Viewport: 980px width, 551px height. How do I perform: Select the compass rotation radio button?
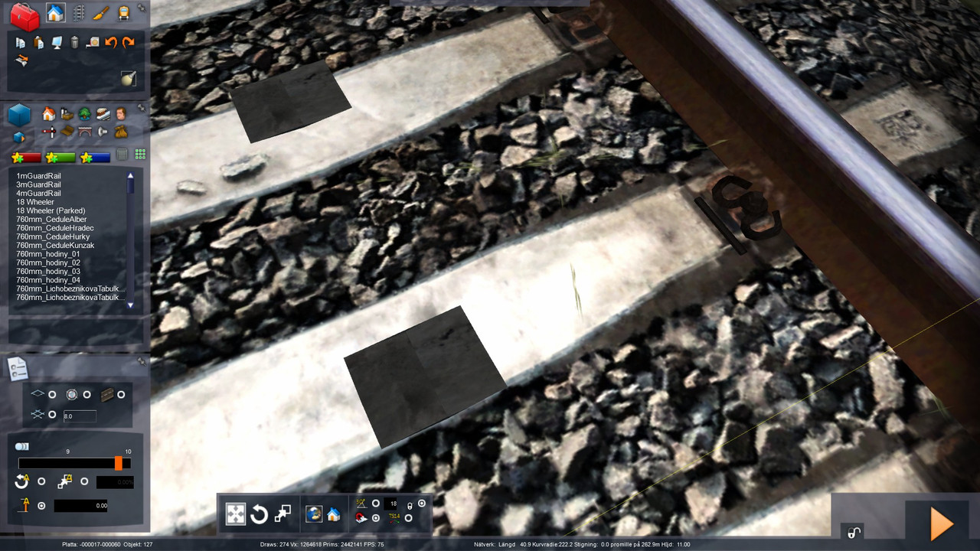tap(87, 395)
